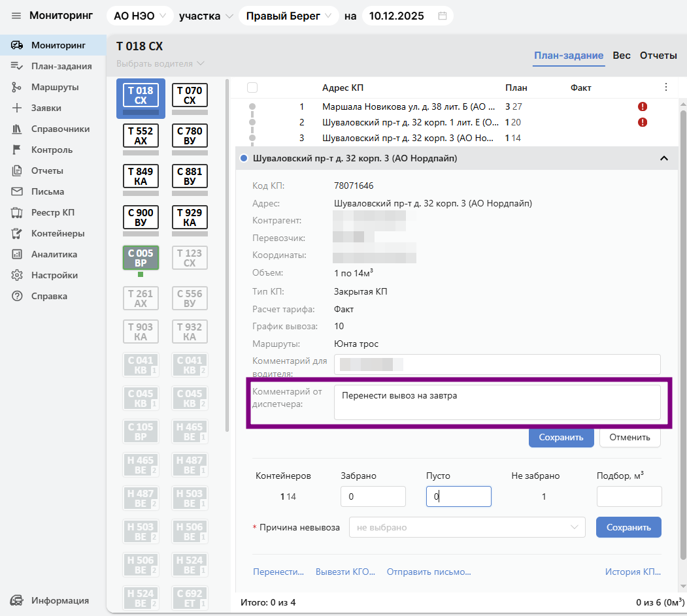Open Аналитика from the sidebar

point(54,254)
